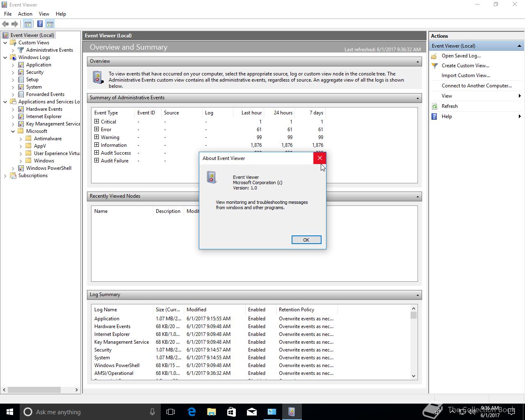Select Forwarded Events in the tree
This screenshot has width=525, height=420.
click(x=45, y=94)
